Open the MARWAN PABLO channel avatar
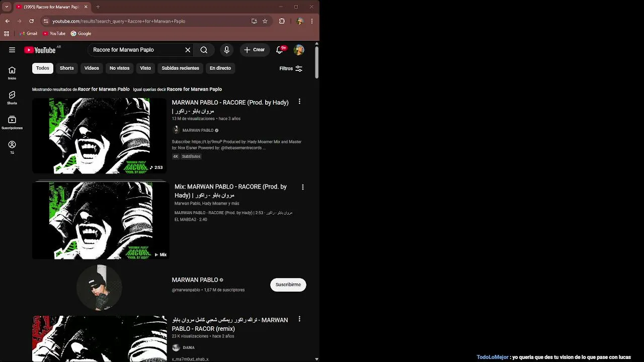Screen dimensions: 644x362 pos(100,287)
